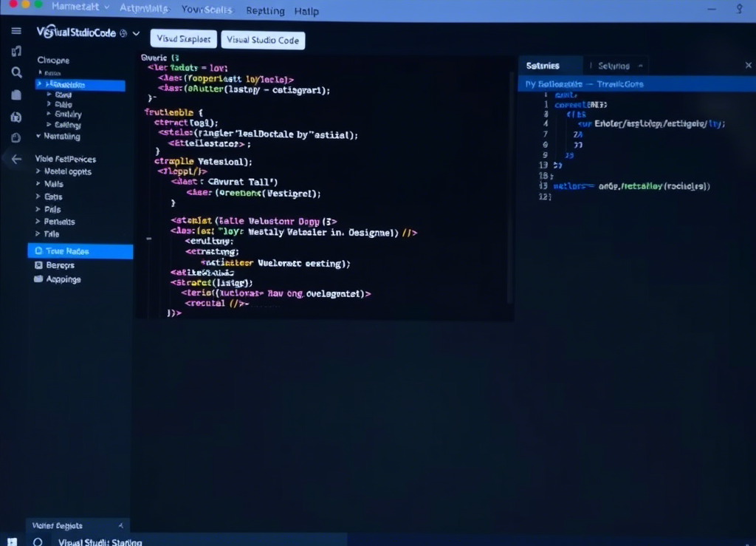Click the folder icon beside Appinge
The image size is (756, 546).
pyautogui.click(x=39, y=279)
